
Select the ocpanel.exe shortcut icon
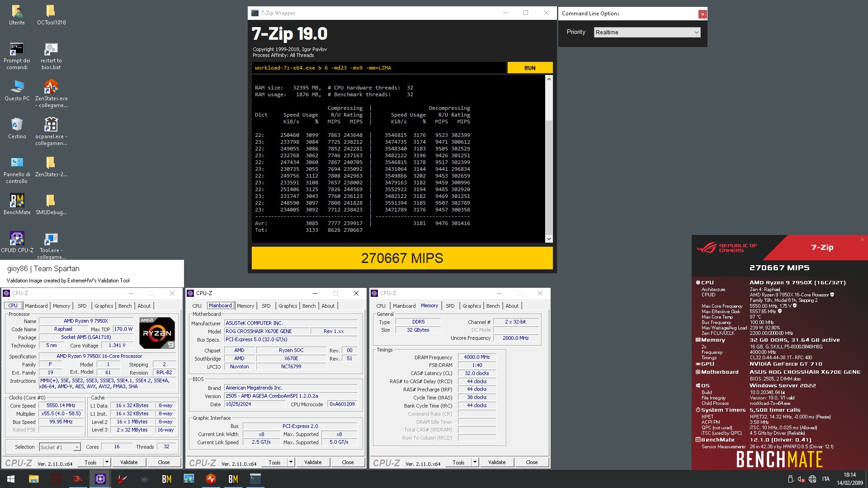51,132
